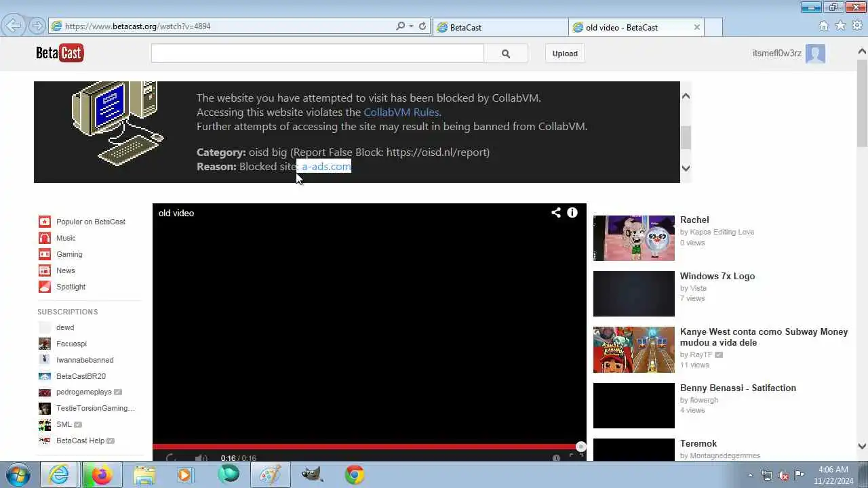This screenshot has width=868, height=488.
Task: Open pedrogameplays subscription
Action: click(x=83, y=392)
